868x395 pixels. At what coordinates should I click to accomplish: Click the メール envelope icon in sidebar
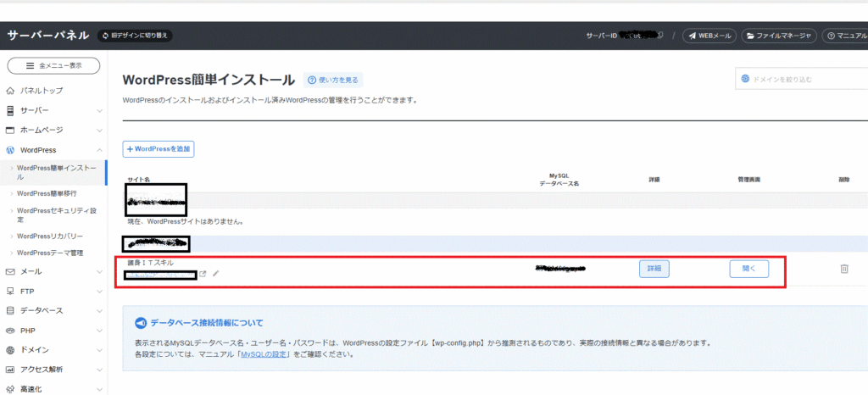[10, 272]
